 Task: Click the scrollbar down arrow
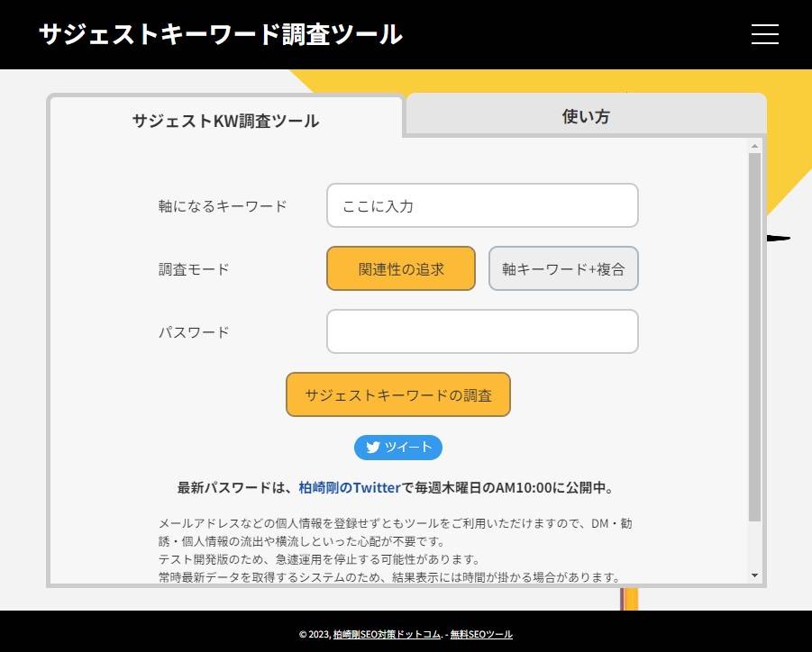tap(754, 575)
